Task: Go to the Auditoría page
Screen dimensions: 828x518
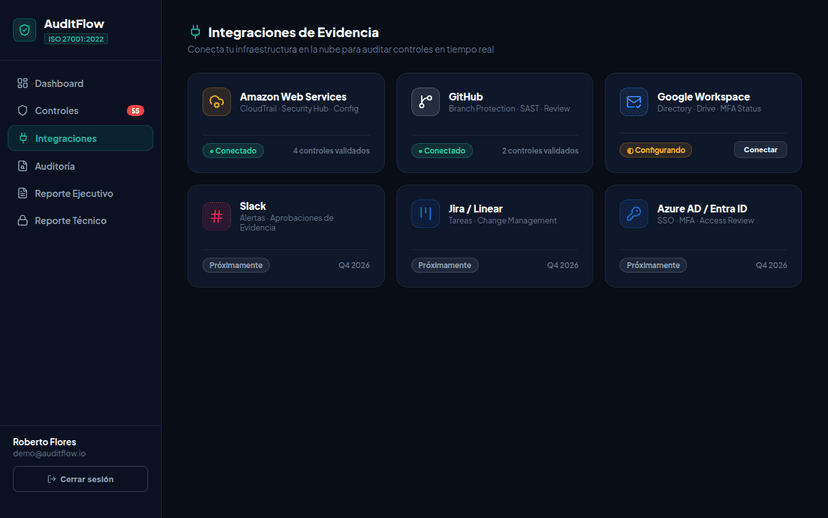Action: coord(80,166)
